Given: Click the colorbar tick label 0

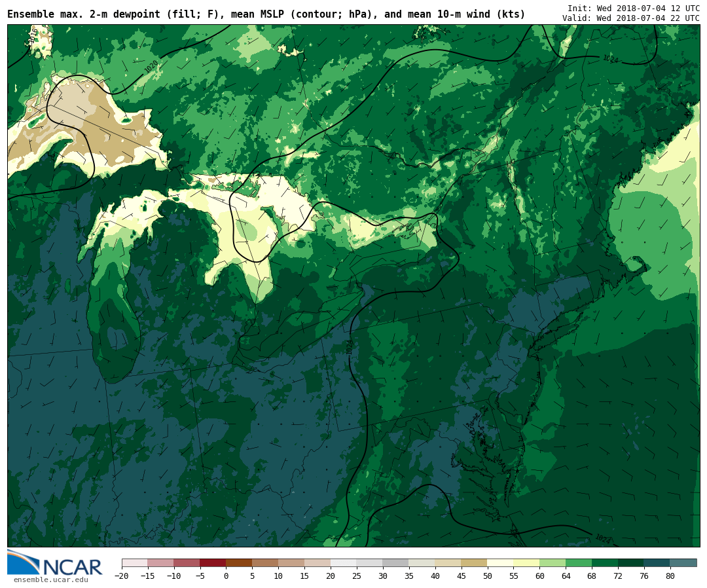Looking at the screenshot, I should click(x=226, y=576).
